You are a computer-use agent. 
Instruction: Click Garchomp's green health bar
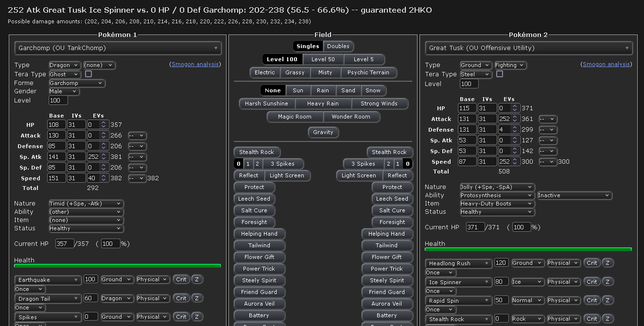(118, 266)
